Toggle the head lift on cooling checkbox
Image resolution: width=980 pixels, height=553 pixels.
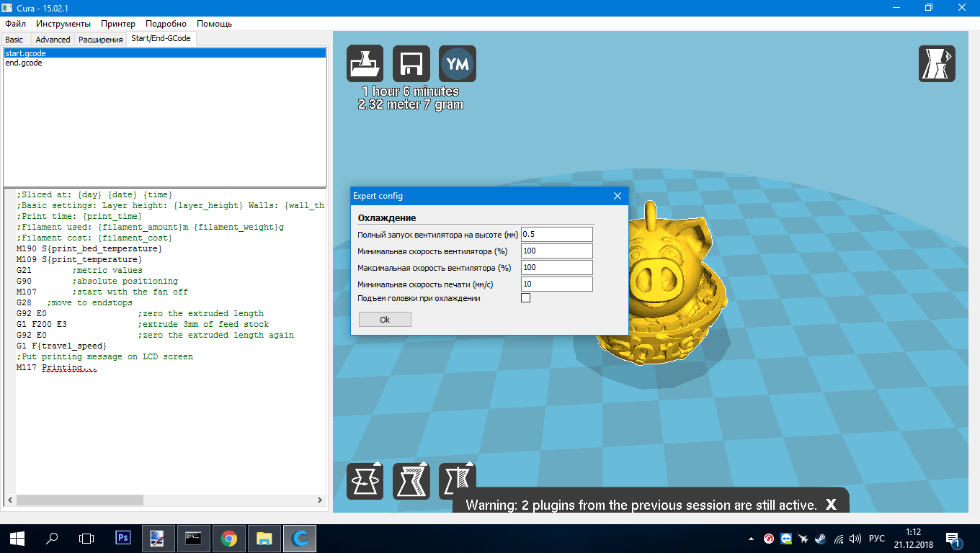point(525,298)
